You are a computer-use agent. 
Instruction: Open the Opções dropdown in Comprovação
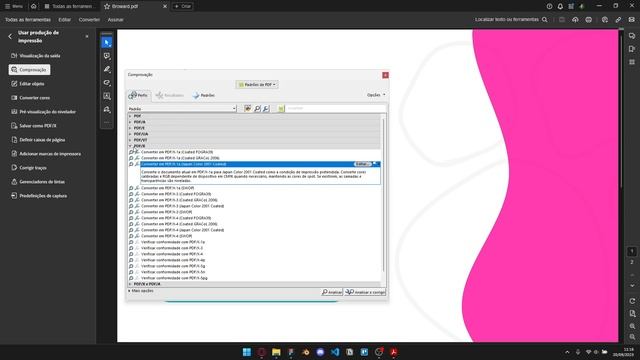click(x=376, y=95)
